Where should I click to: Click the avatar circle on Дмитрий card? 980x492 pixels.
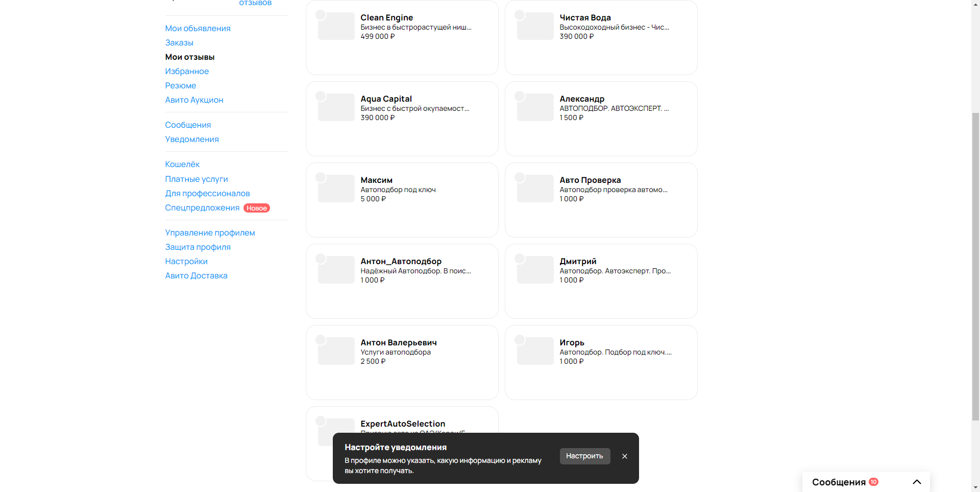pos(520,259)
